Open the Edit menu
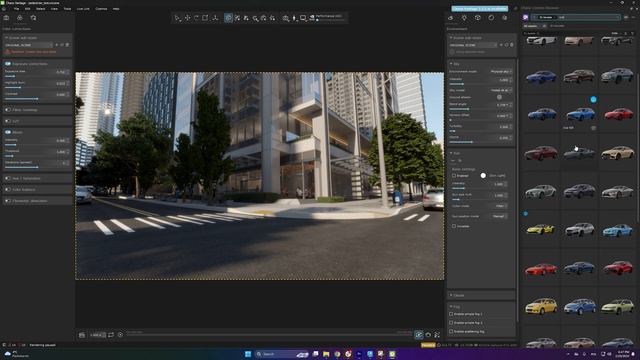 tap(27, 9)
